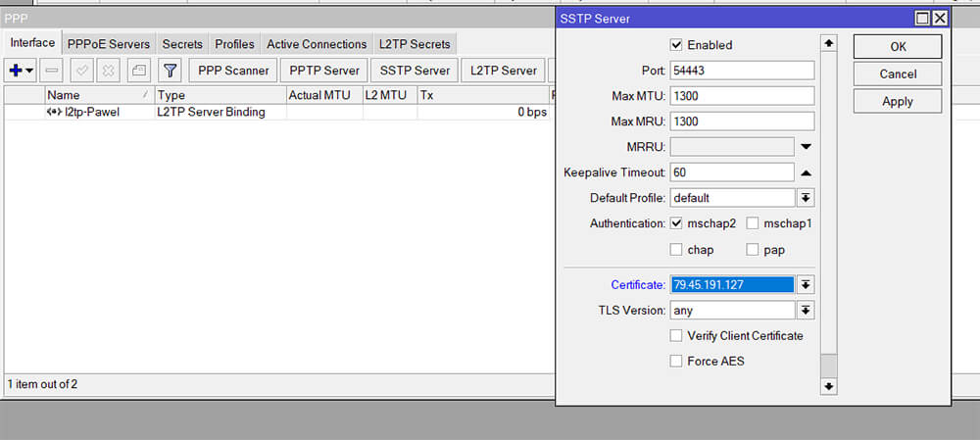Viewport: 980px width, 440px height.
Task: Open the Certificate dropdown arrow
Action: (x=806, y=285)
